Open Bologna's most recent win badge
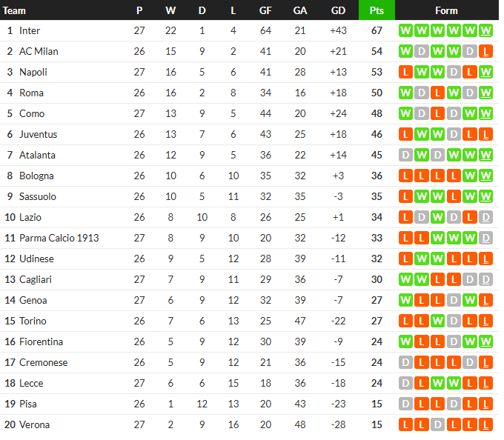 coord(485,176)
